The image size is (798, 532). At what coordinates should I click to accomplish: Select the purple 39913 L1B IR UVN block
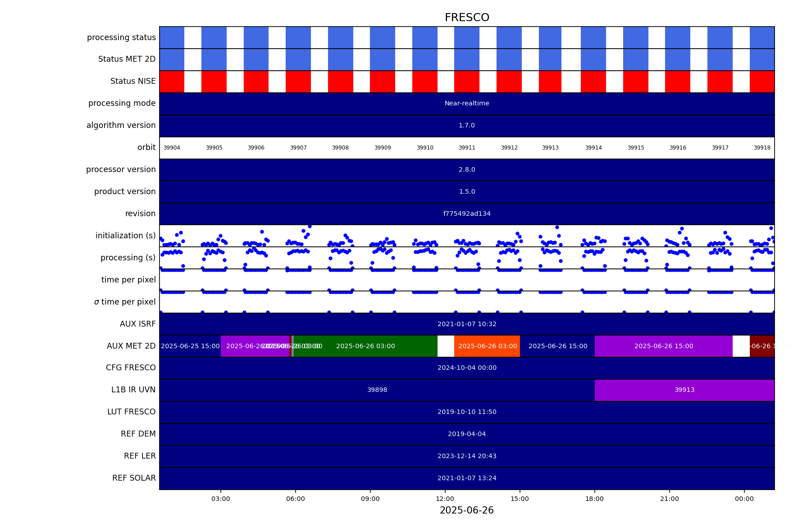point(684,390)
